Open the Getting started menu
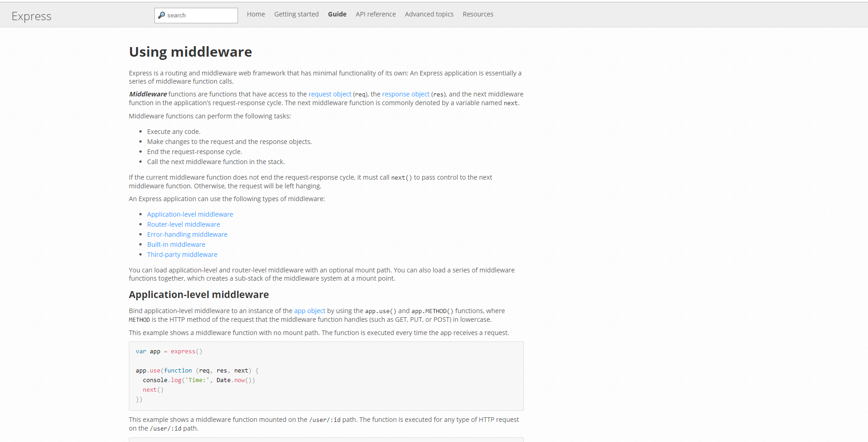Viewport: 868px width, 442px height. [296, 14]
